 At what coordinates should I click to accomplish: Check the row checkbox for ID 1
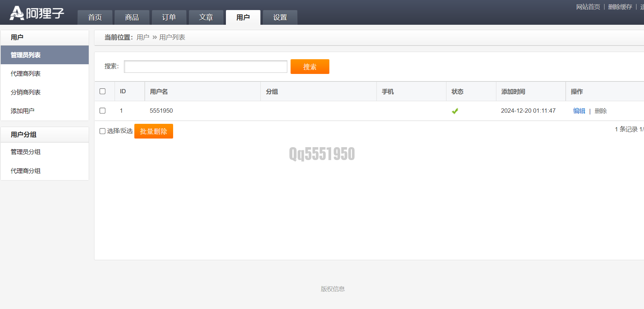pyautogui.click(x=102, y=111)
